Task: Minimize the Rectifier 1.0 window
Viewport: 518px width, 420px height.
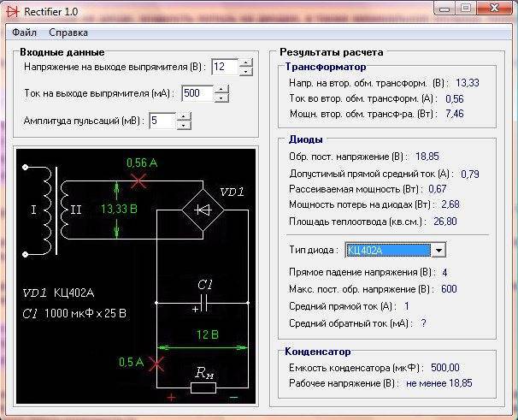Action: point(444,9)
